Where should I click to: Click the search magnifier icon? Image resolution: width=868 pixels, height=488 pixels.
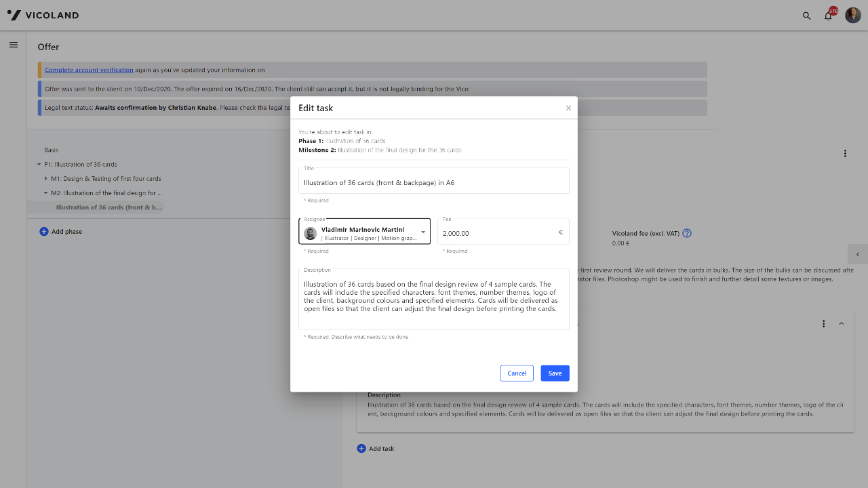pyautogui.click(x=806, y=16)
